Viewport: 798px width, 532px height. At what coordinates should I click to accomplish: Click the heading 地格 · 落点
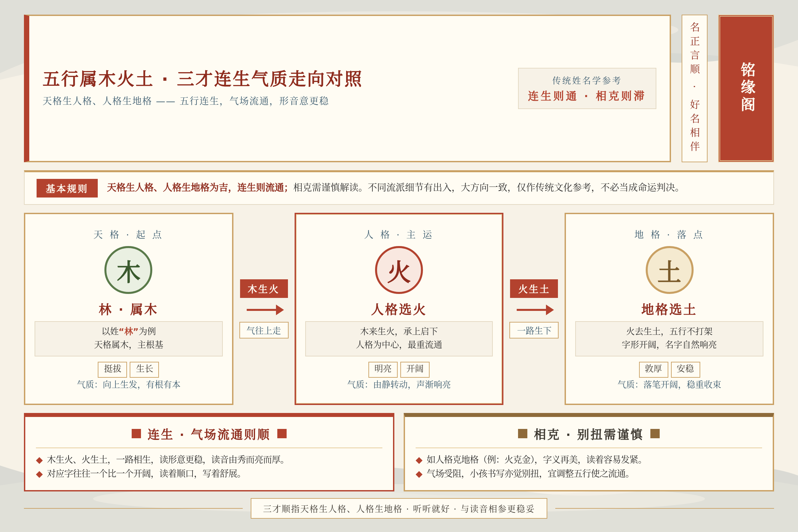[669, 234]
